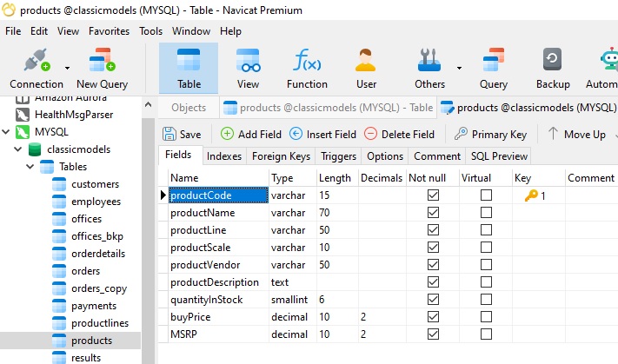Click the orderdetails table icon
The height and width of the screenshot is (364, 618).
click(x=59, y=254)
